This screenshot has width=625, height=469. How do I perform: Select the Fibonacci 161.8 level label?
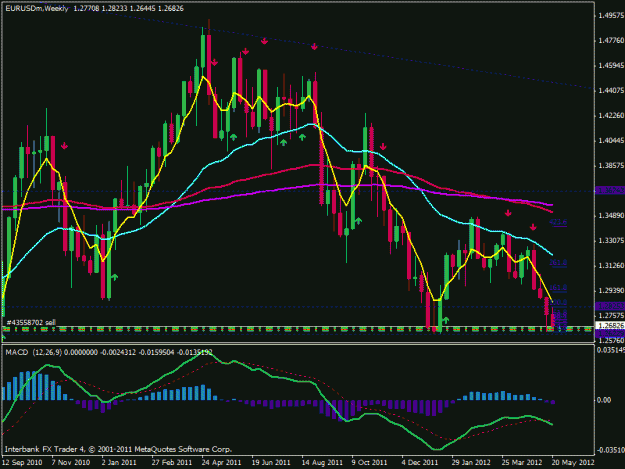pyautogui.click(x=558, y=288)
